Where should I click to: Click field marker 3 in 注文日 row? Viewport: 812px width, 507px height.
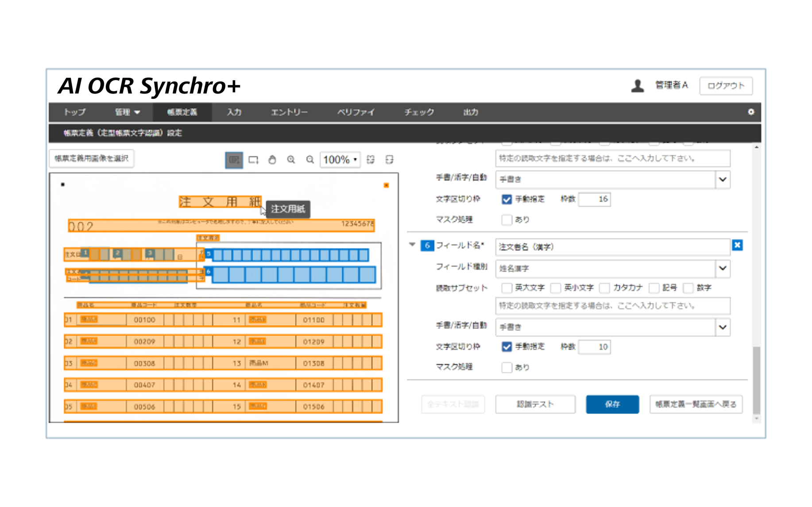pyautogui.click(x=150, y=253)
